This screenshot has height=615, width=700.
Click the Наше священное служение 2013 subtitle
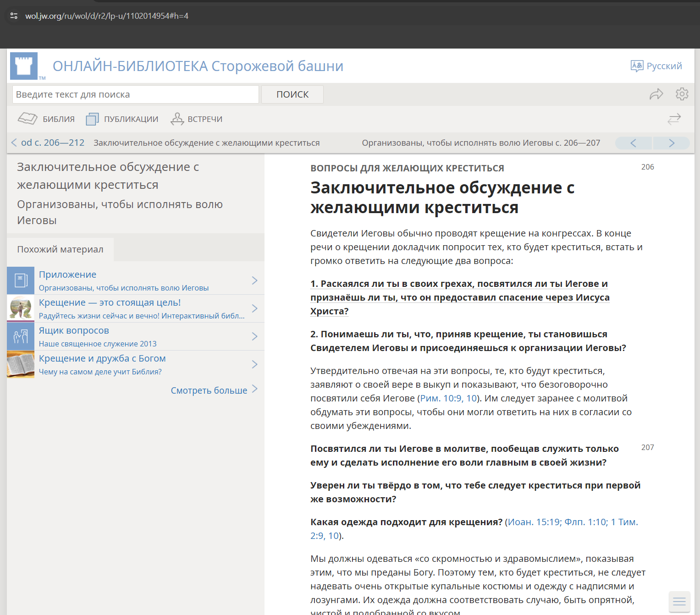[x=98, y=344]
